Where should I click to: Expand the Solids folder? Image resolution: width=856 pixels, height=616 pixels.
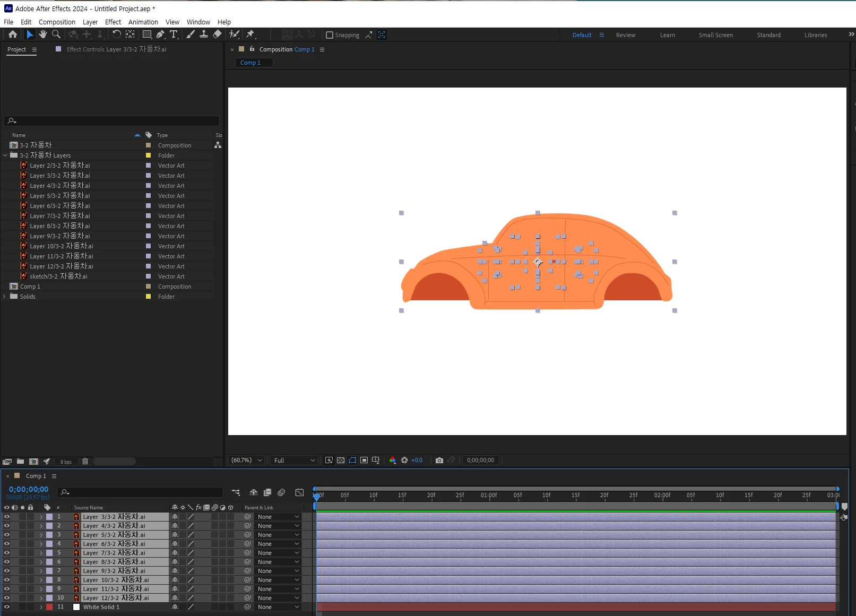[5, 297]
